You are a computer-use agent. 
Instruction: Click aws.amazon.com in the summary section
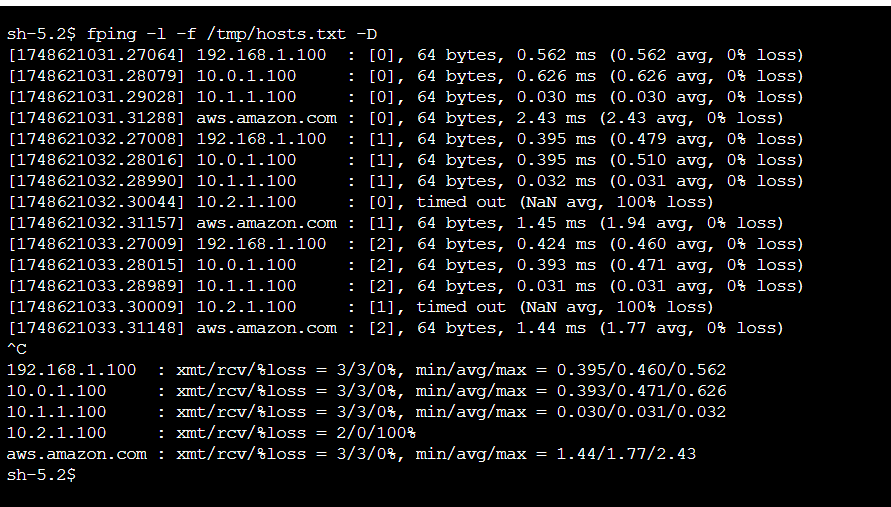click(77, 454)
